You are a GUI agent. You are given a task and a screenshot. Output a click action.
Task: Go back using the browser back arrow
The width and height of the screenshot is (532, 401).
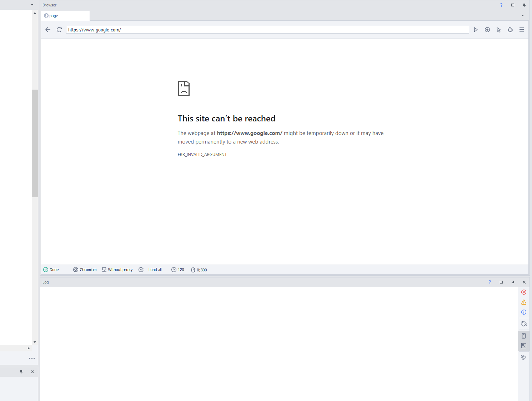pos(48,30)
